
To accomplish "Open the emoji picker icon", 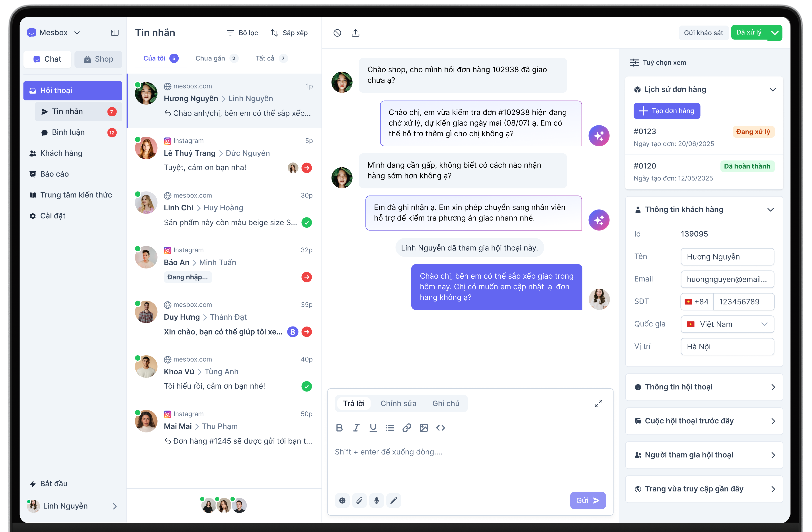I will (342, 500).
